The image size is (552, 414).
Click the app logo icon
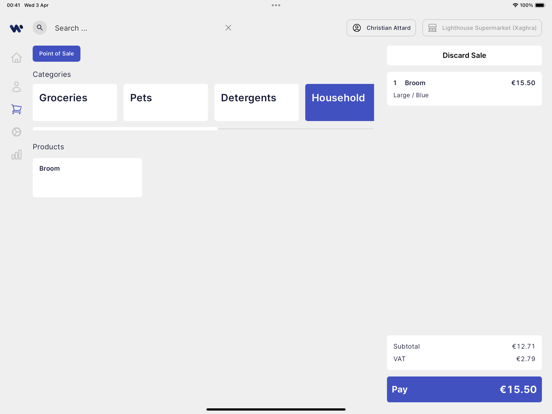coord(16,28)
